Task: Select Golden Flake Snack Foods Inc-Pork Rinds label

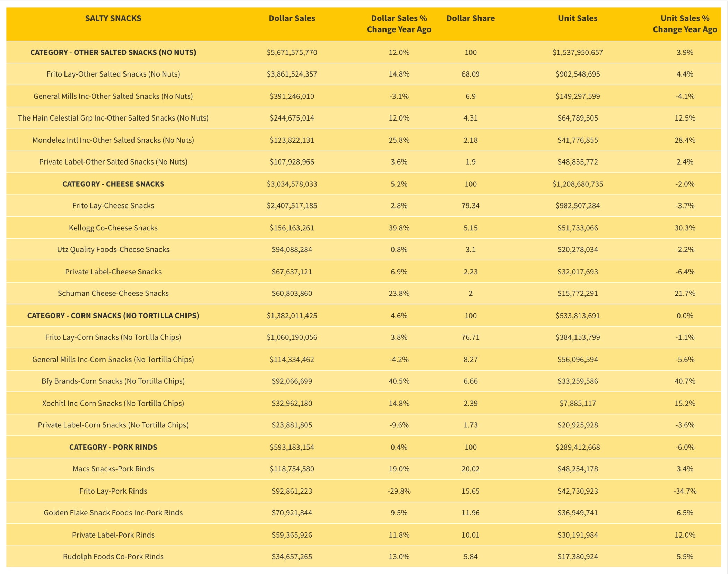Action: 113,513
